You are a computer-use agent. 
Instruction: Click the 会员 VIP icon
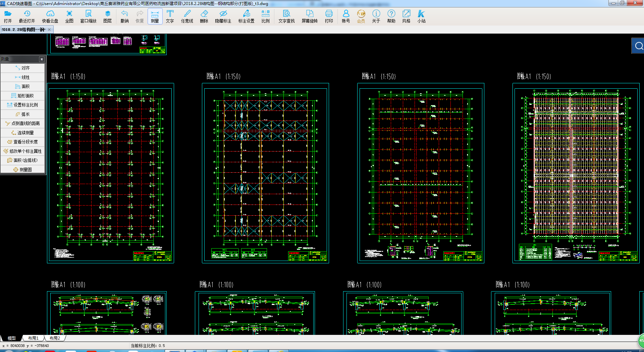tap(361, 16)
